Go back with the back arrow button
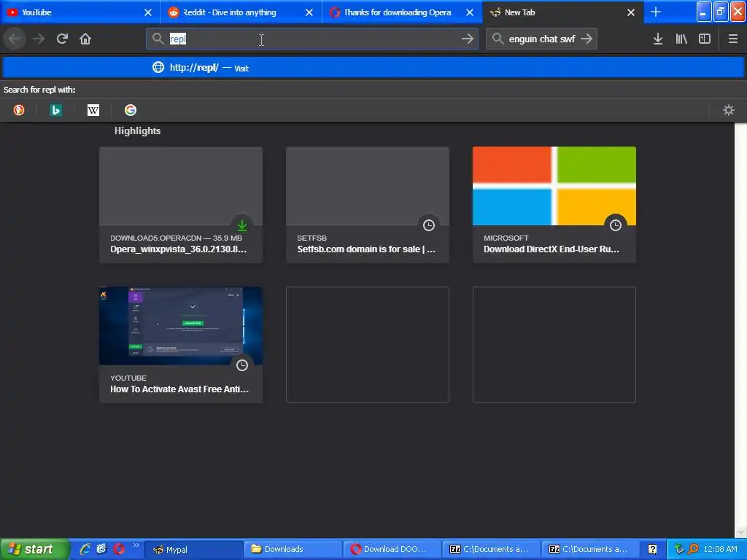Screen dimensions: 747x560 tap(15, 39)
